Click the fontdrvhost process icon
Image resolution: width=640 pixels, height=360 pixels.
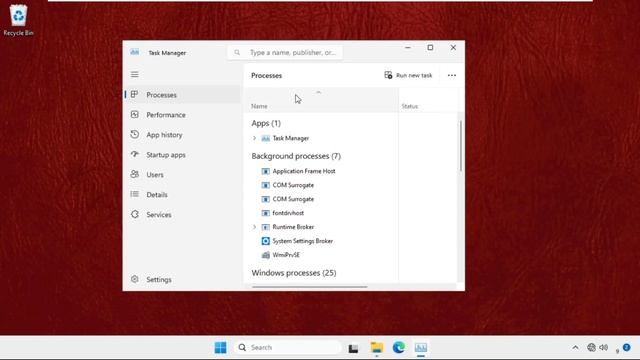pos(265,213)
